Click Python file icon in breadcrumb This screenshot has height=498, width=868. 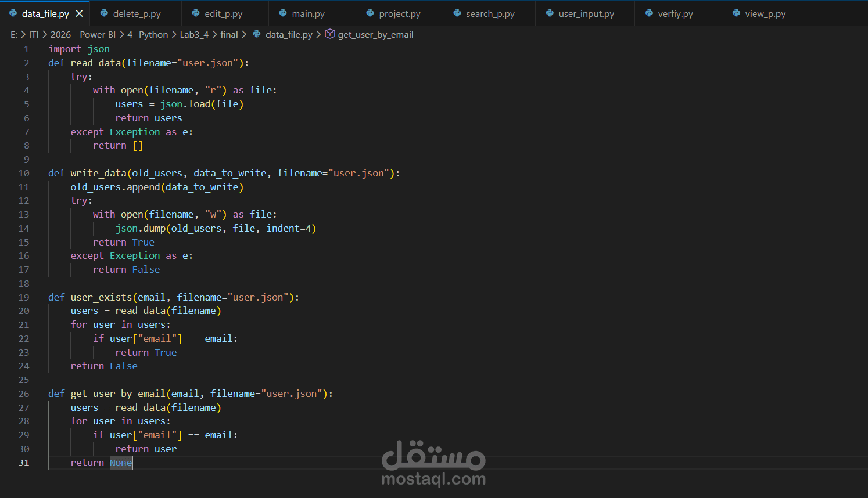(256, 34)
